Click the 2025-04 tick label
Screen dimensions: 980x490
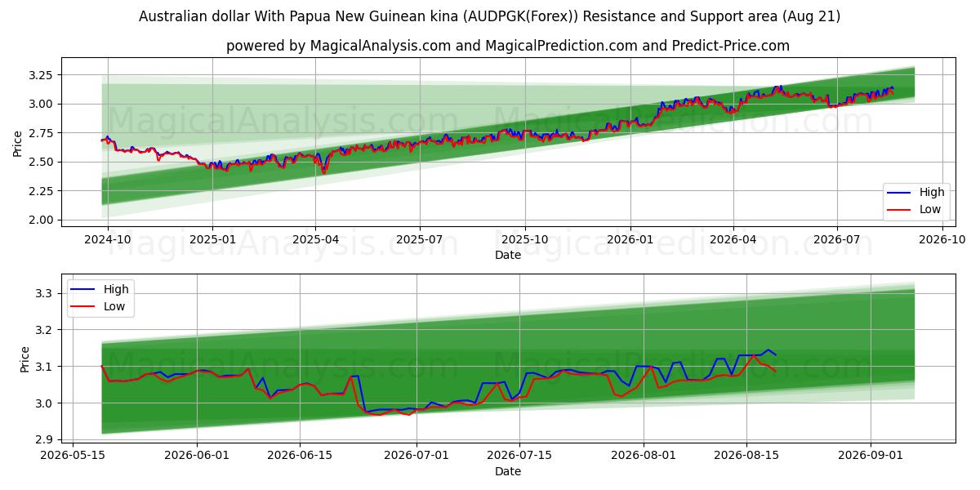coord(315,240)
